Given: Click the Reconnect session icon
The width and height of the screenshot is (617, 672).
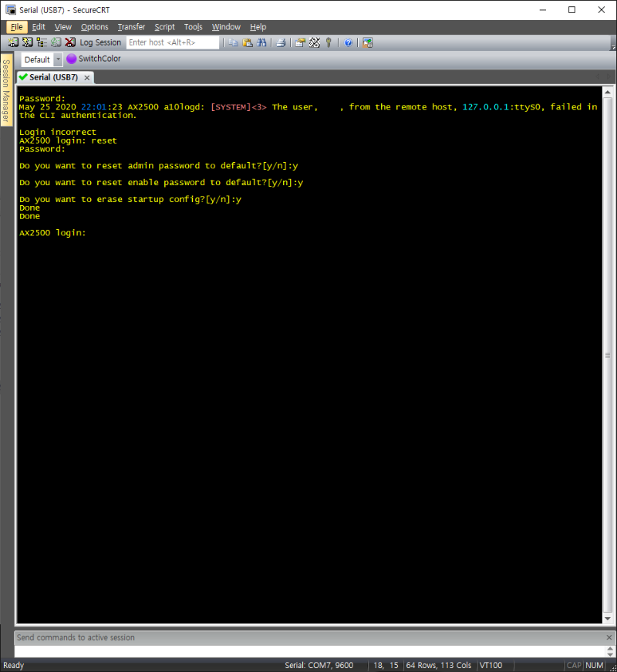Looking at the screenshot, I should (56, 42).
